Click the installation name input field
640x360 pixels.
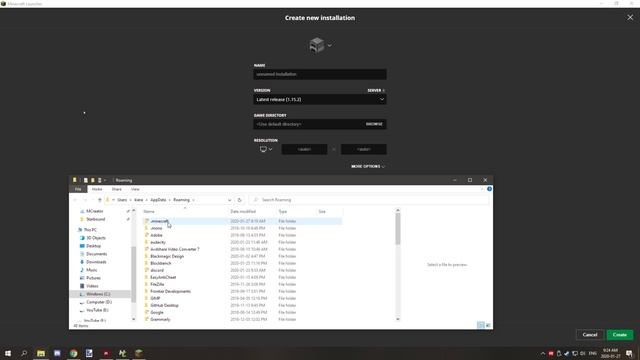(x=320, y=74)
